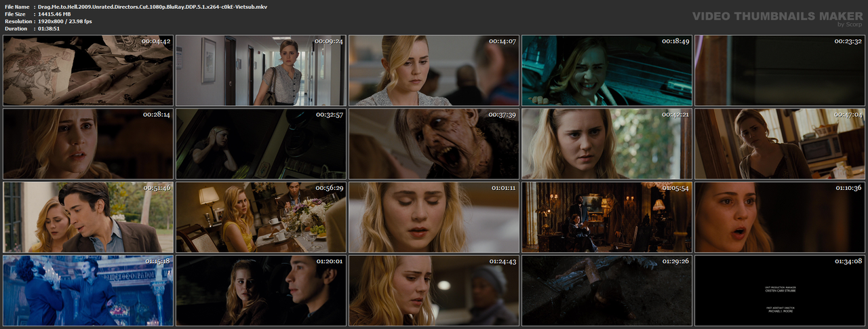Select the thumbnail timestamped 00:56:29
868x329 pixels.
coord(261,217)
